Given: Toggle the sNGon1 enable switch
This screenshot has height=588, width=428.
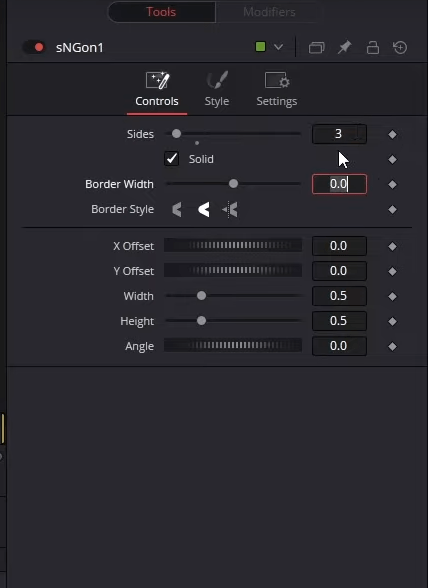Looking at the screenshot, I should pyautogui.click(x=34, y=47).
